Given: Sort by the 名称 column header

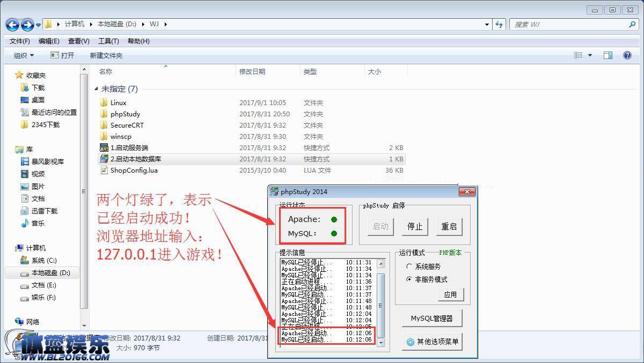Looking at the screenshot, I should pyautogui.click(x=106, y=71).
